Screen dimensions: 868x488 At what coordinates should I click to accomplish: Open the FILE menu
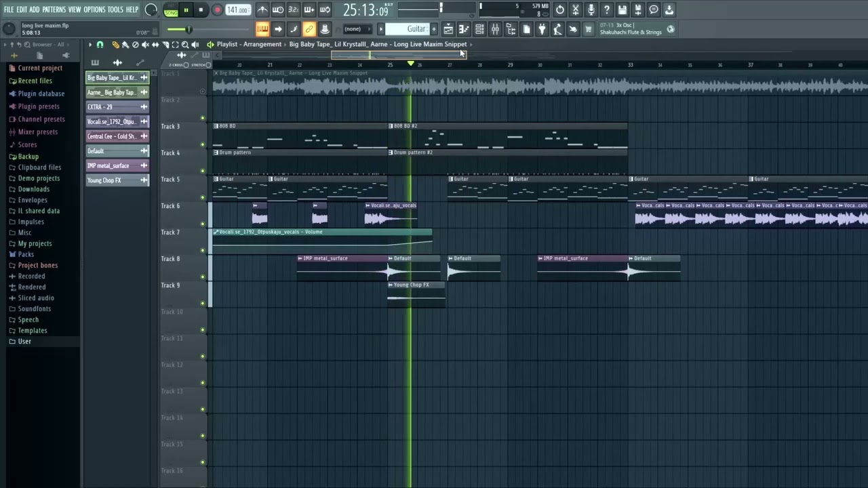pos(9,9)
